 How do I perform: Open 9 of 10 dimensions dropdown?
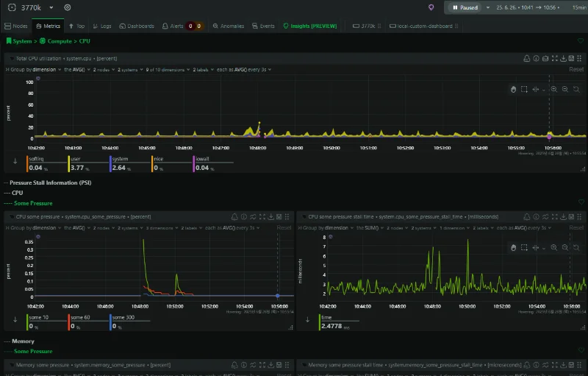(168, 70)
